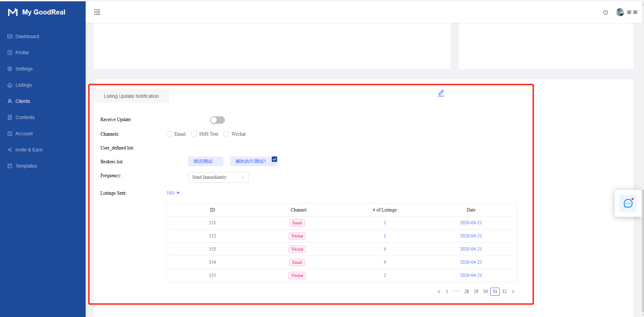The image size is (644, 317).
Task: Check the Email channel checkbox
Action: (x=169, y=134)
